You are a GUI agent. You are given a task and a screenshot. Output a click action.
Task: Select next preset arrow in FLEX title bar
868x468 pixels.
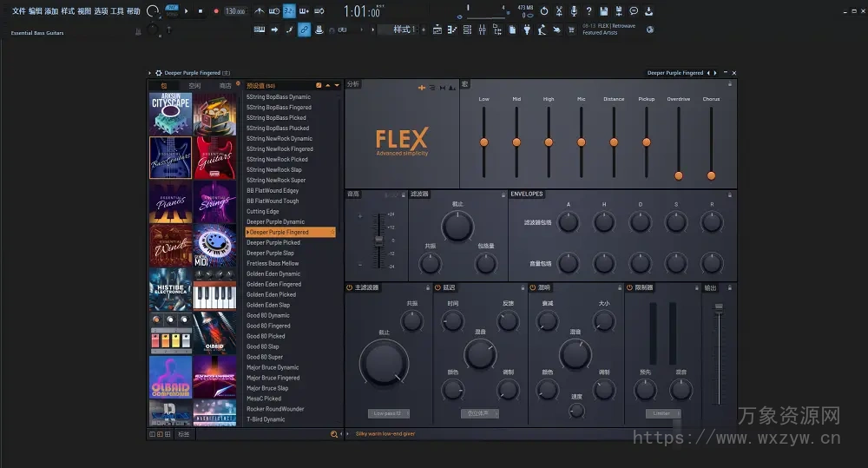715,73
